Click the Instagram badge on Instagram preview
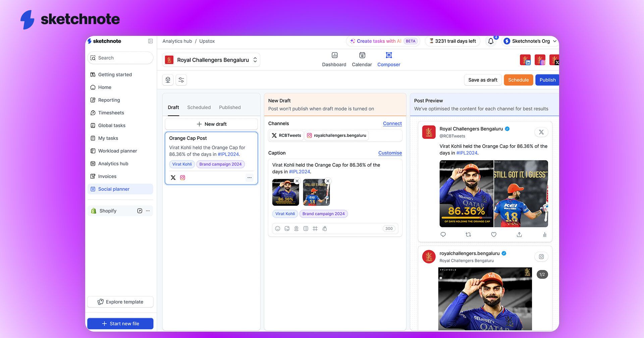 (541, 257)
